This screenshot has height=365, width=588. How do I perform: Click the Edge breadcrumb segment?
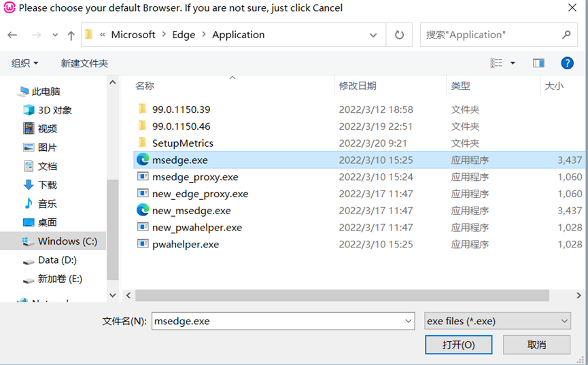tap(184, 35)
